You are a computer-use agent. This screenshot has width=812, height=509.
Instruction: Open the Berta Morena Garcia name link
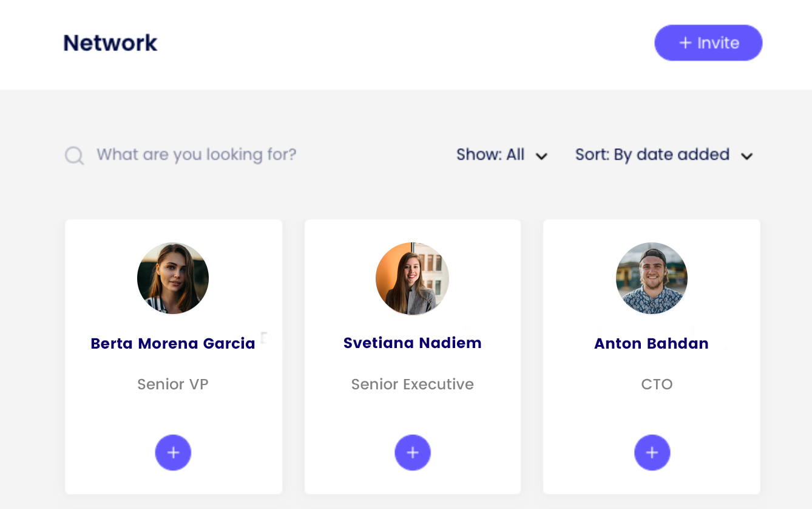tap(173, 344)
